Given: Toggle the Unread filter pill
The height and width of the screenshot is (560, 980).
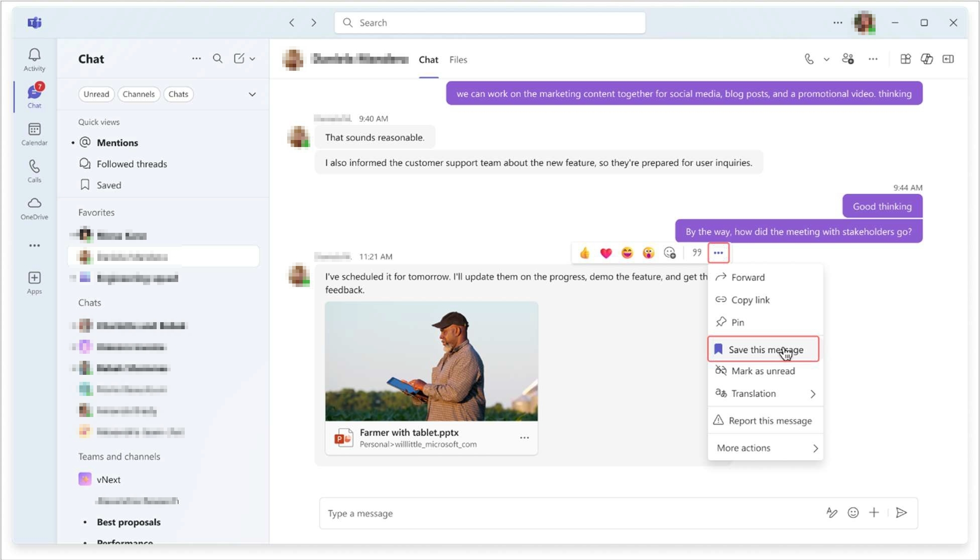Looking at the screenshot, I should 96,94.
